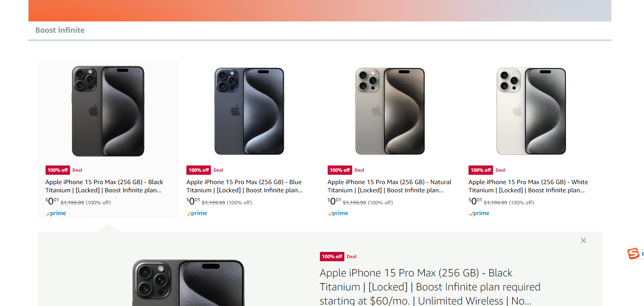The image size is (644, 306).
Task: Click the Deal label on White Titanium
Action: point(500,170)
